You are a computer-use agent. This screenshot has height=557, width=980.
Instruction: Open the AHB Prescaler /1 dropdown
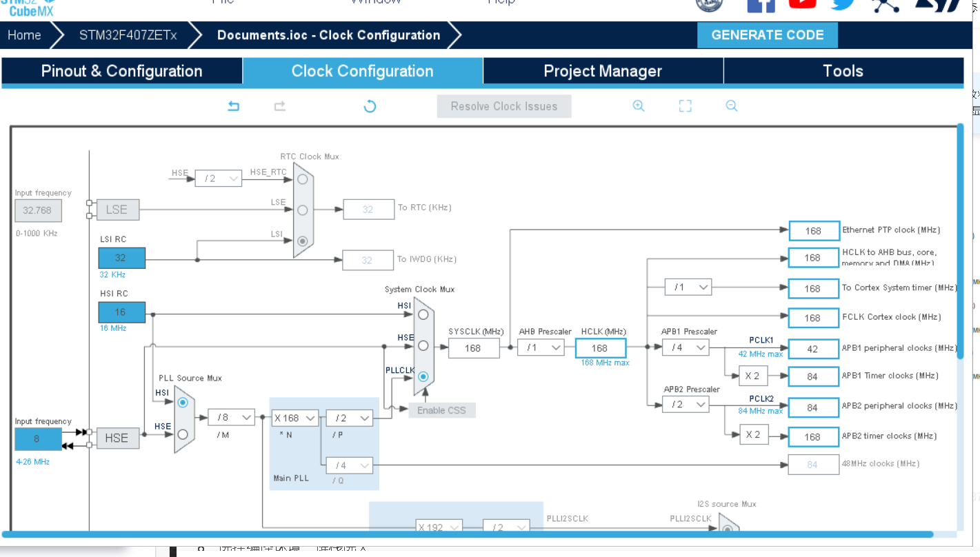tap(541, 347)
